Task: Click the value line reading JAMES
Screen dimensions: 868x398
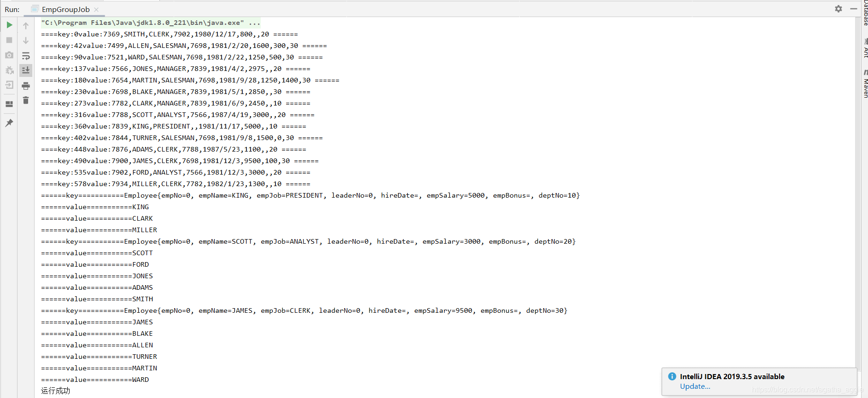Action: pos(97,322)
